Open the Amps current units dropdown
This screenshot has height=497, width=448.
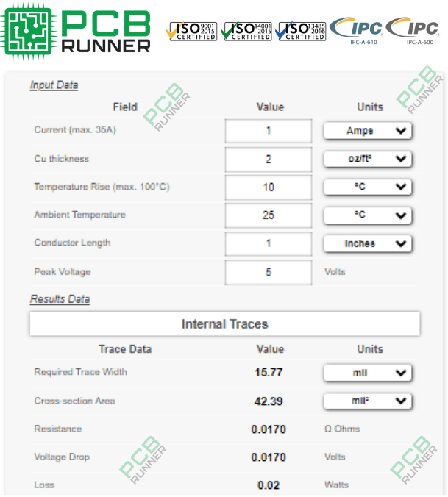click(x=368, y=131)
